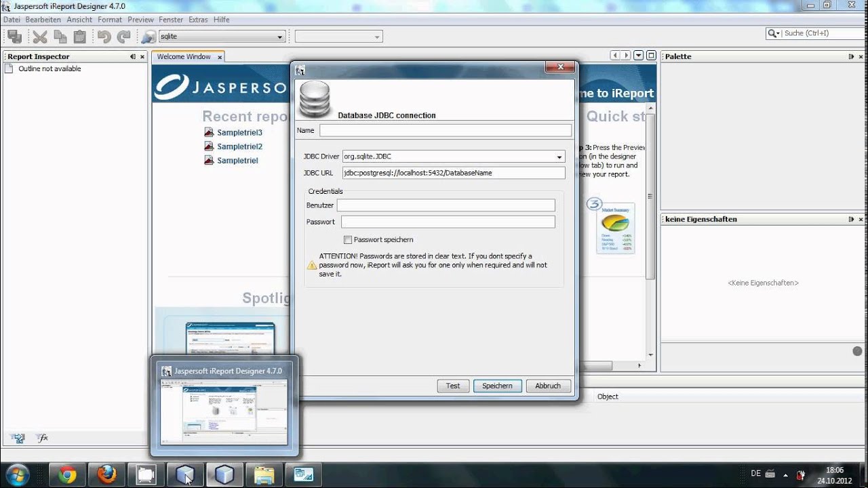Close the keine Eigenschaften panel

click(x=861, y=220)
